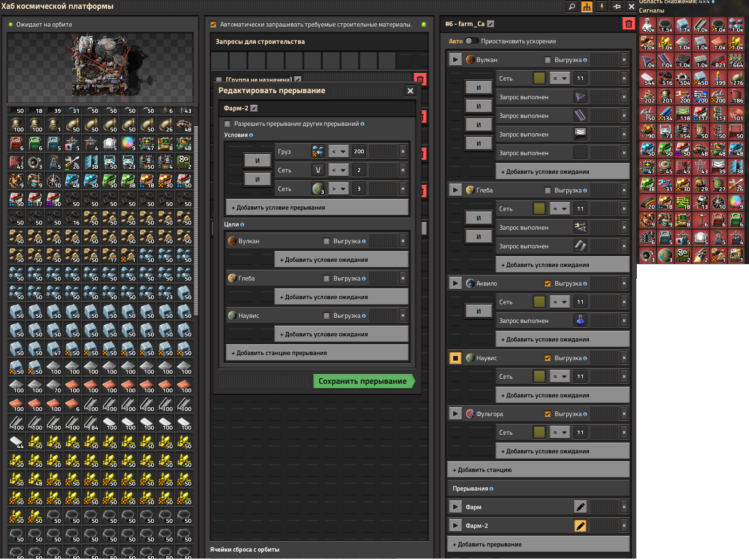Click the red trash icon beside farm_Ca
This screenshot has width=749, height=560.
click(x=629, y=24)
